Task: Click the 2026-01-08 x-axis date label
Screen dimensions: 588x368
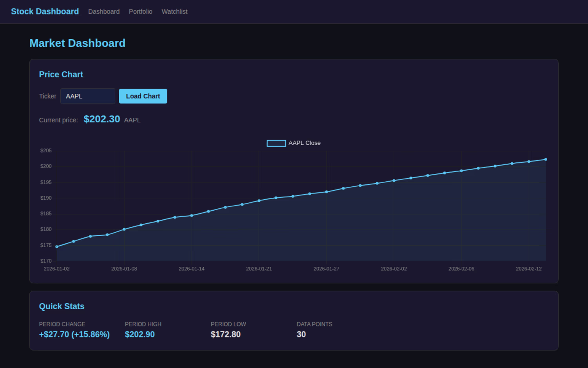Action: [124, 269]
